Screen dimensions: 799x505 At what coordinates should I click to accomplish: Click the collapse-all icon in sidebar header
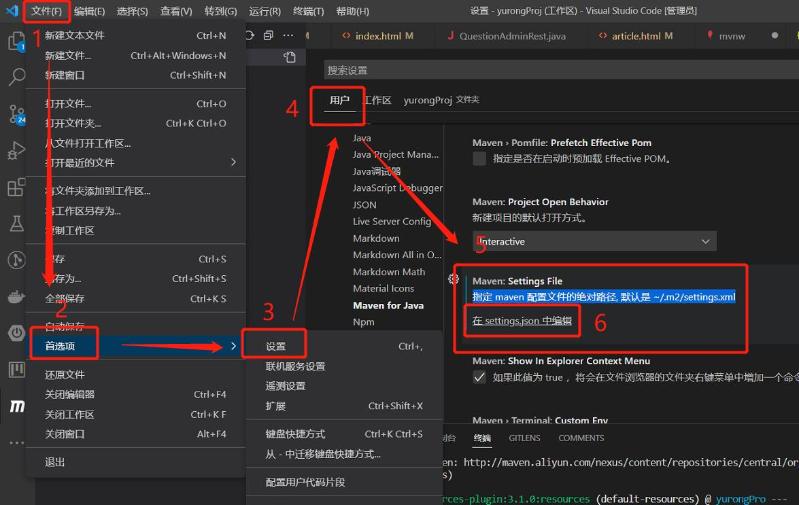(x=268, y=35)
